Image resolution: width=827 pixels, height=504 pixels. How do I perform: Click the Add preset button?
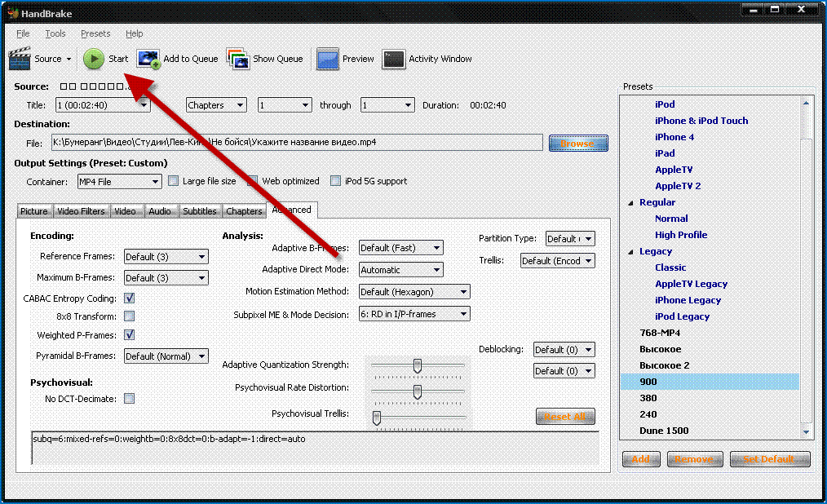pos(641,459)
